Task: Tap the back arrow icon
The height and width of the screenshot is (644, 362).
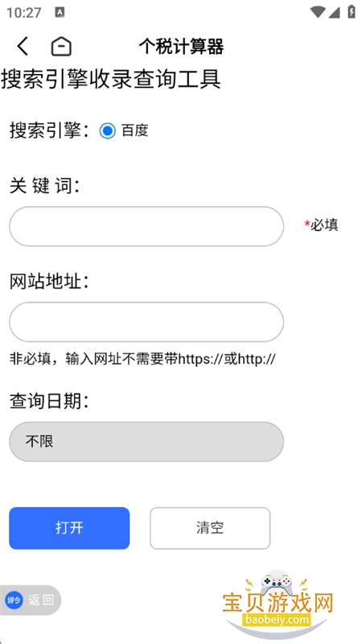Action: 23,46
